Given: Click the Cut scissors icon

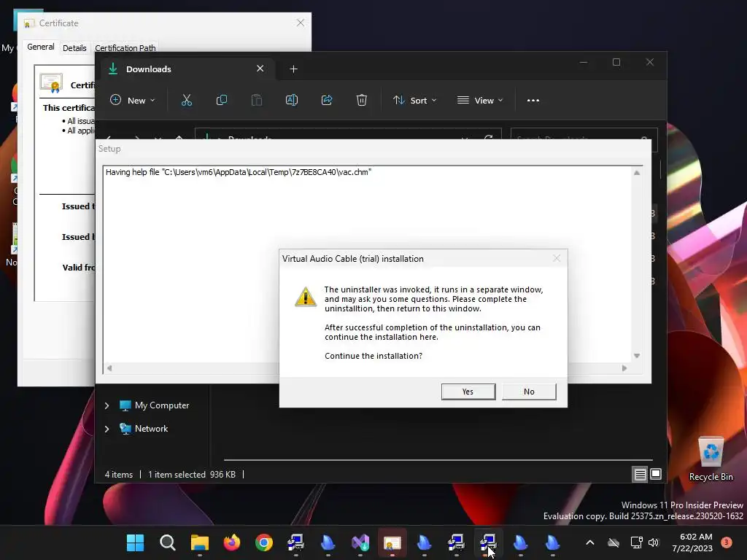Looking at the screenshot, I should [x=186, y=100].
